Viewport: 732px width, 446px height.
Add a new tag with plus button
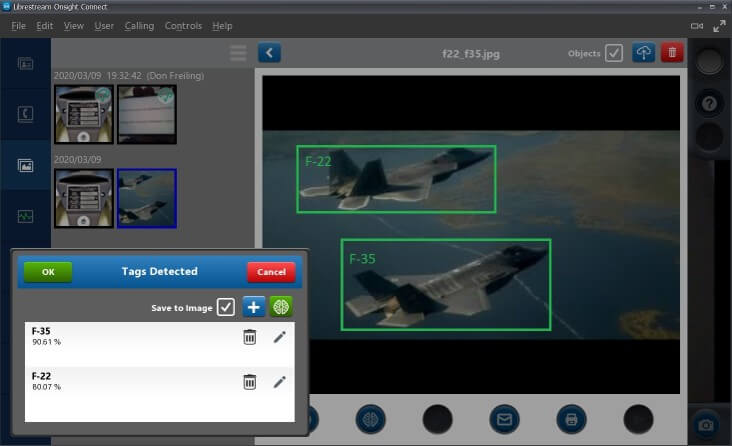[x=253, y=307]
